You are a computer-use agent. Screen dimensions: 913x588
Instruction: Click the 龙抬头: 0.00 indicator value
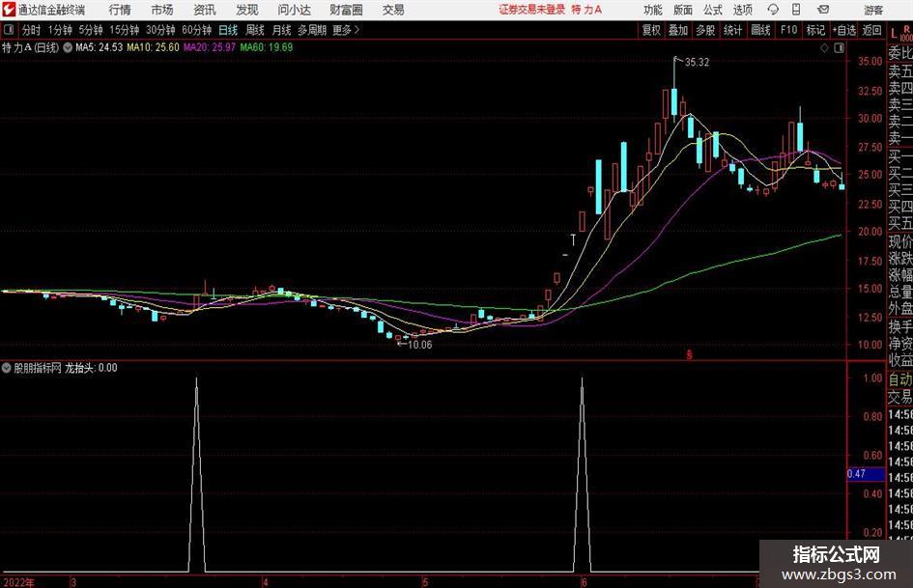click(x=91, y=368)
